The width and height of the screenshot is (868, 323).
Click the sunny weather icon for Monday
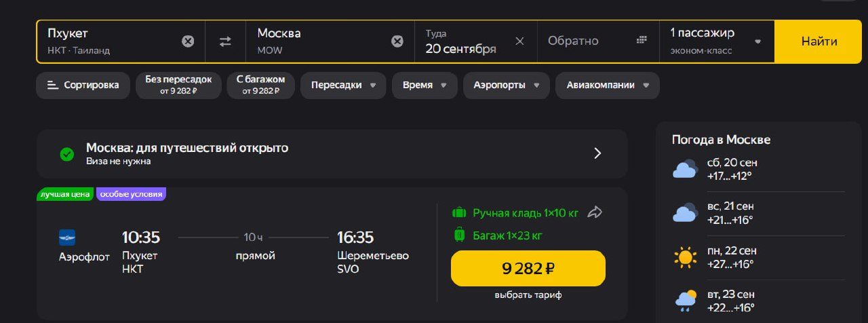pyautogui.click(x=685, y=258)
